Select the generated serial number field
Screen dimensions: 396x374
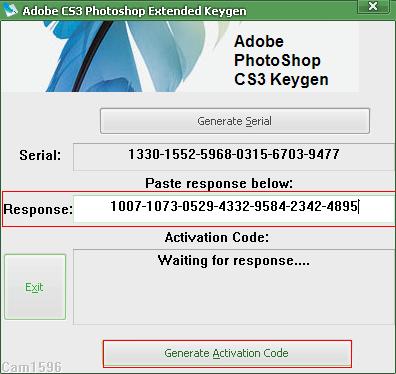pyautogui.click(x=234, y=157)
